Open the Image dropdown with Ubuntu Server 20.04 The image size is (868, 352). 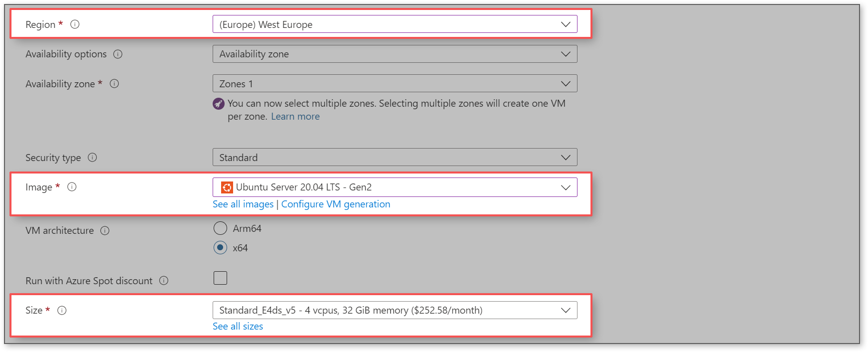[x=395, y=187]
